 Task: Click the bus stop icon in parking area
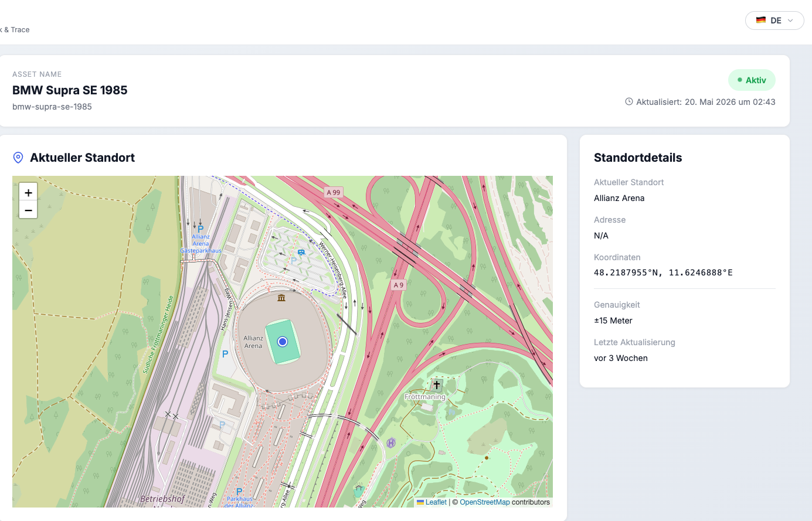click(x=301, y=253)
